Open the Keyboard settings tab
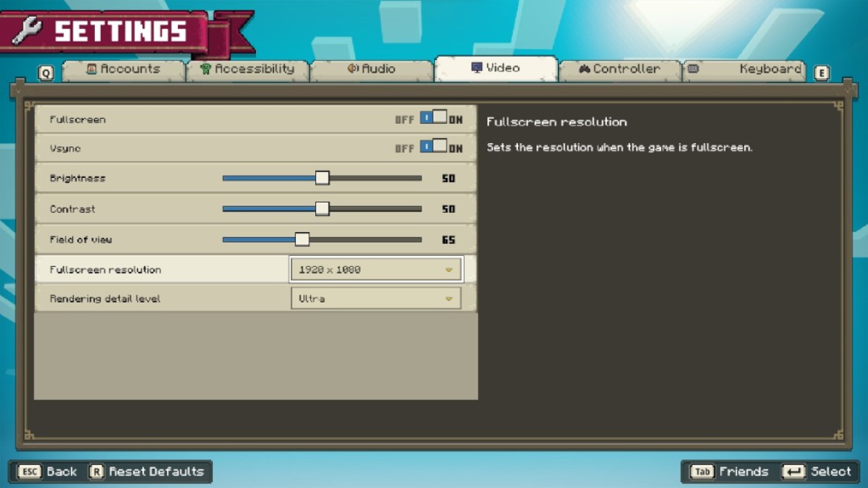This screenshot has height=488, width=868. click(x=743, y=69)
